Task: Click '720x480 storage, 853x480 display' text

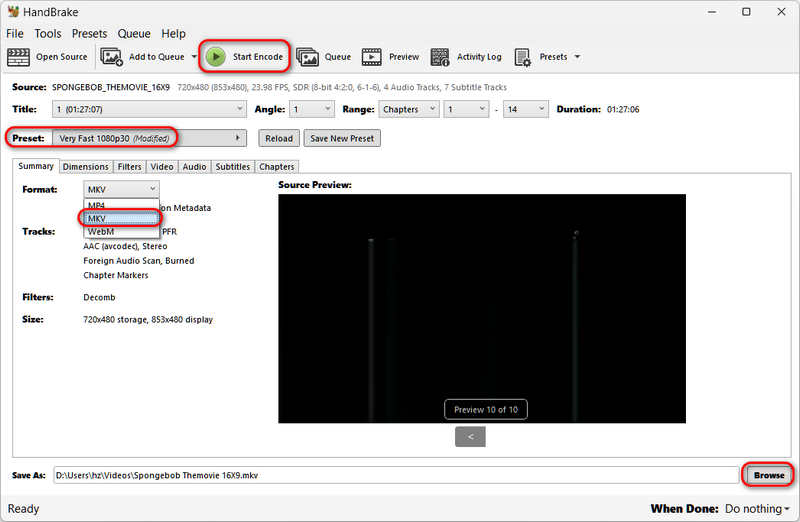Action: tap(148, 319)
